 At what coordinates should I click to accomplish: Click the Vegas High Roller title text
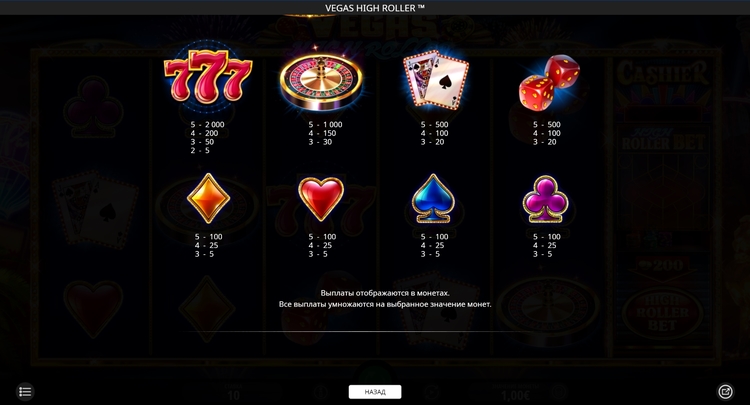pos(375,8)
